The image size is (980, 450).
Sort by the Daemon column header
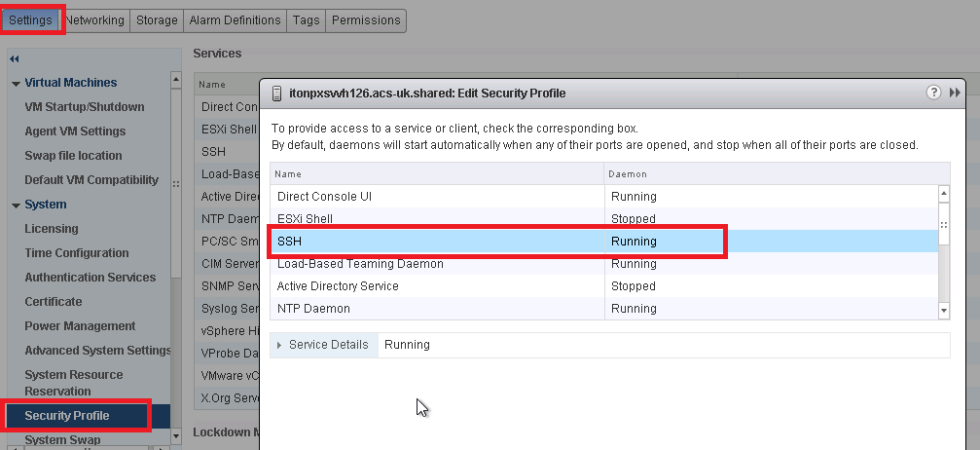[x=777, y=174]
